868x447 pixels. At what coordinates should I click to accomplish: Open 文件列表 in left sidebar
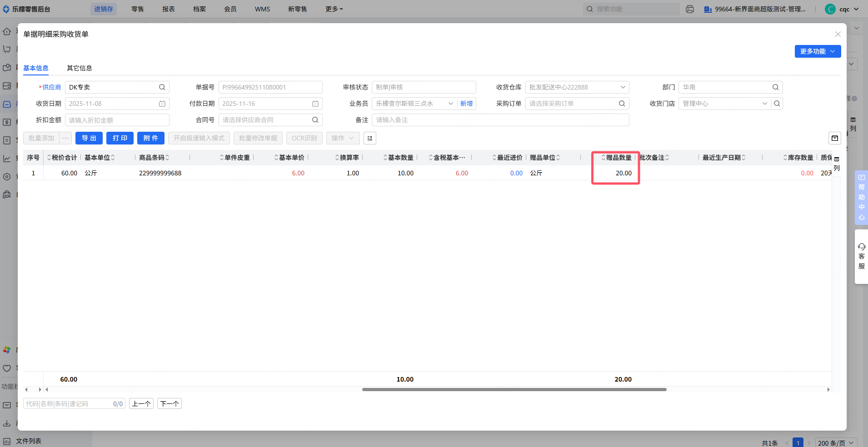coord(29,441)
